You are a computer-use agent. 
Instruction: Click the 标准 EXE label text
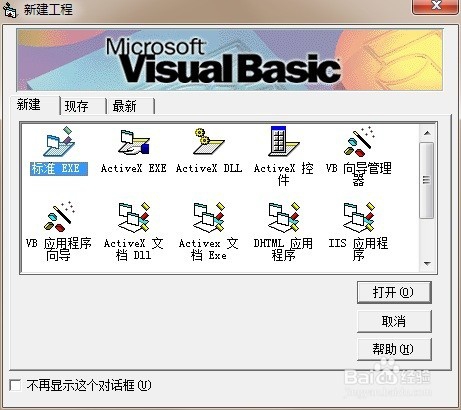tap(59, 169)
